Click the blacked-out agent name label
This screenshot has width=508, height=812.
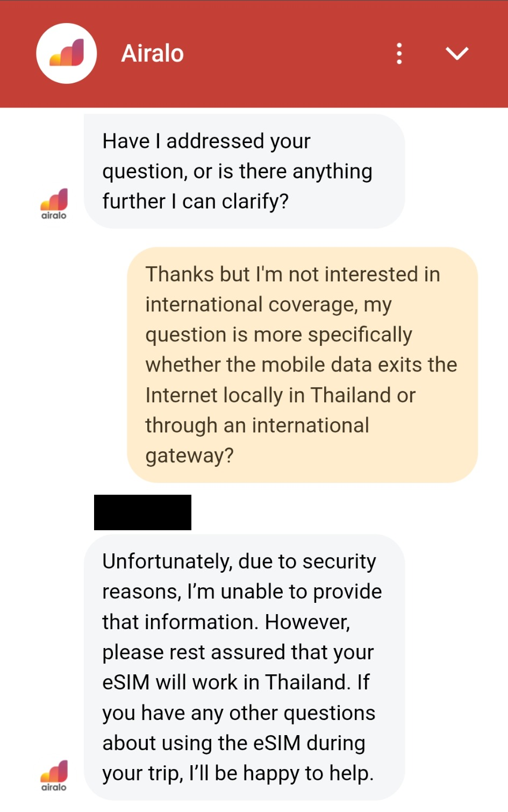[x=142, y=512]
